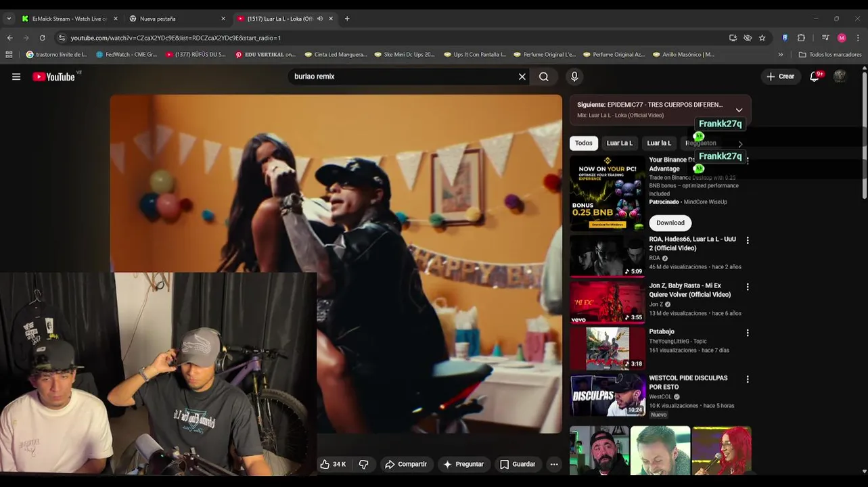868x487 pixels.
Task: Select the Todos filter chip
Action: [x=584, y=143]
